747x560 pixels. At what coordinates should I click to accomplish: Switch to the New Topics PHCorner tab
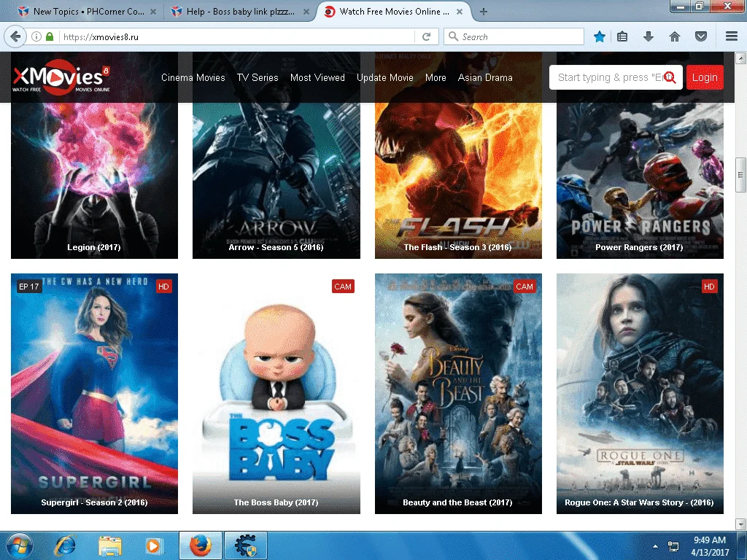(87, 12)
